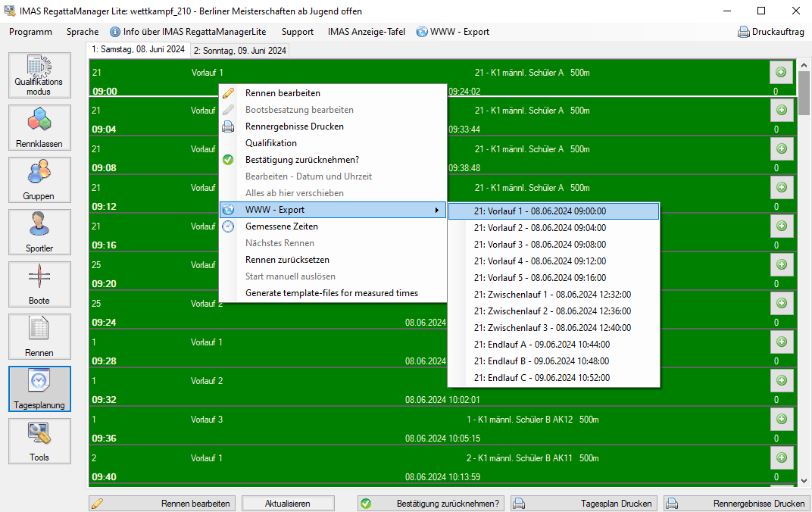
Task: Click the vertical scrollbar down arrow
Action: 804,481
